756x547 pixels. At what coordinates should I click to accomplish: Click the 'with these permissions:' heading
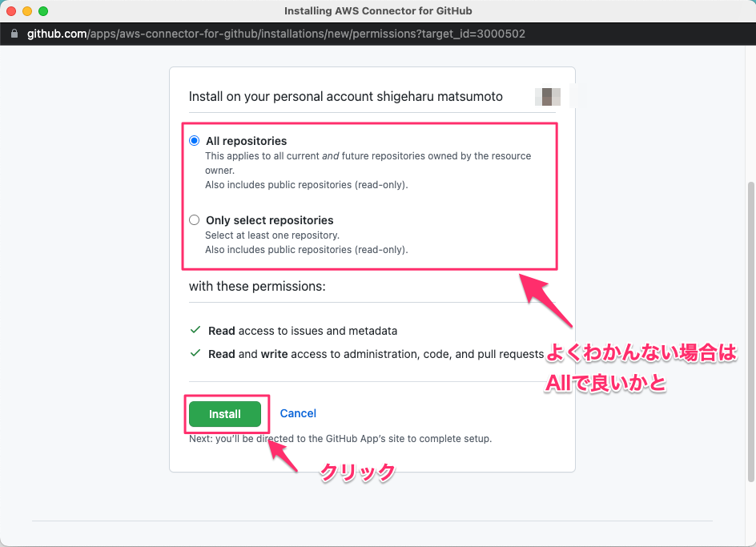(x=257, y=287)
